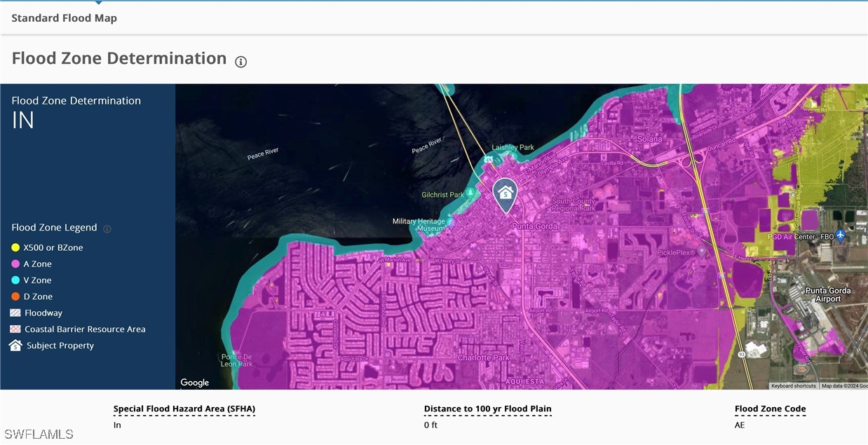Click the Military Heritage Museum pin icon
The image size is (868, 445).
point(451,223)
